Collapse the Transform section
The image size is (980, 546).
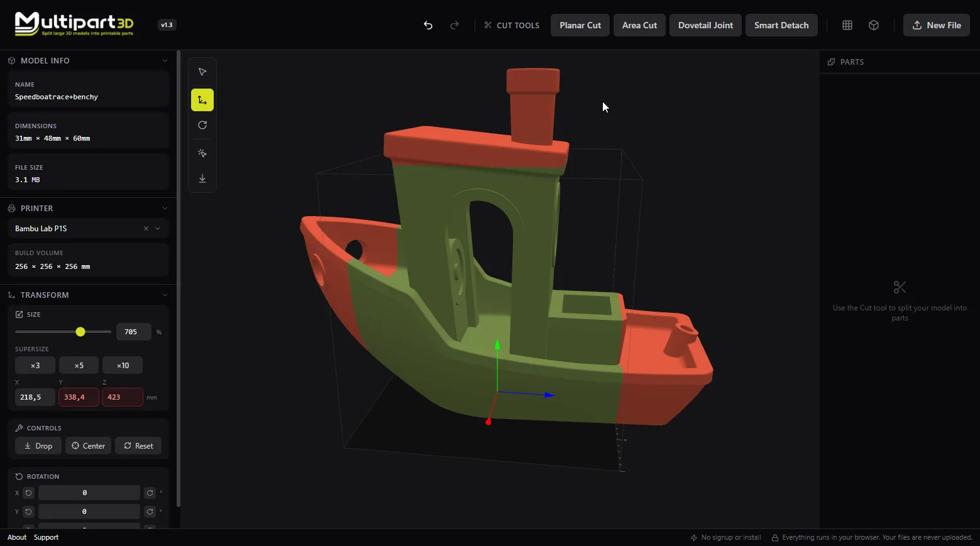(x=165, y=295)
